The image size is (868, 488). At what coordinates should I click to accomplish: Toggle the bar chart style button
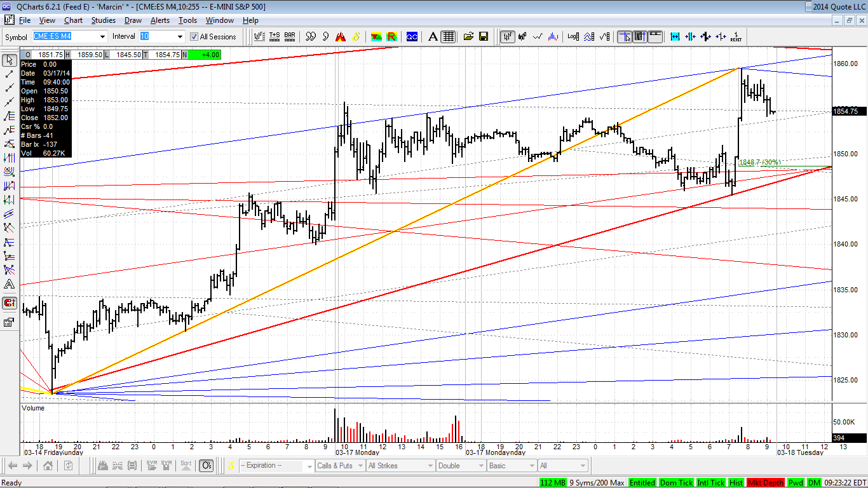click(507, 36)
